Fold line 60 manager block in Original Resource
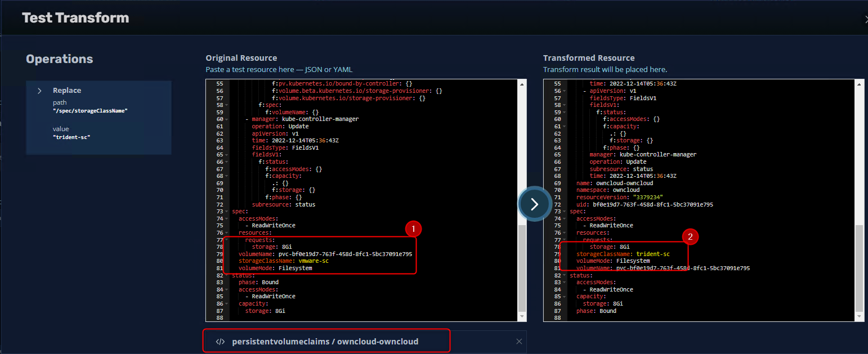Viewport: 868px width, 354px height. click(226, 119)
